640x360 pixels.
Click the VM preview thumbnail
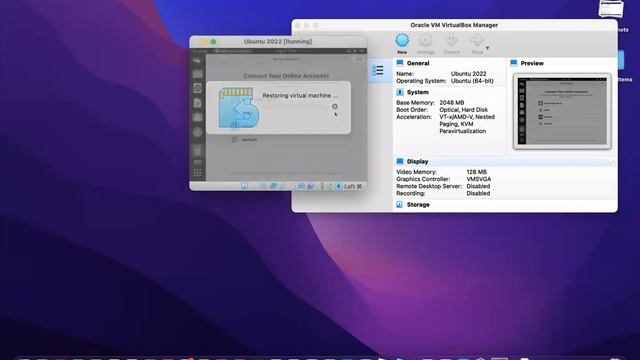coord(562,111)
